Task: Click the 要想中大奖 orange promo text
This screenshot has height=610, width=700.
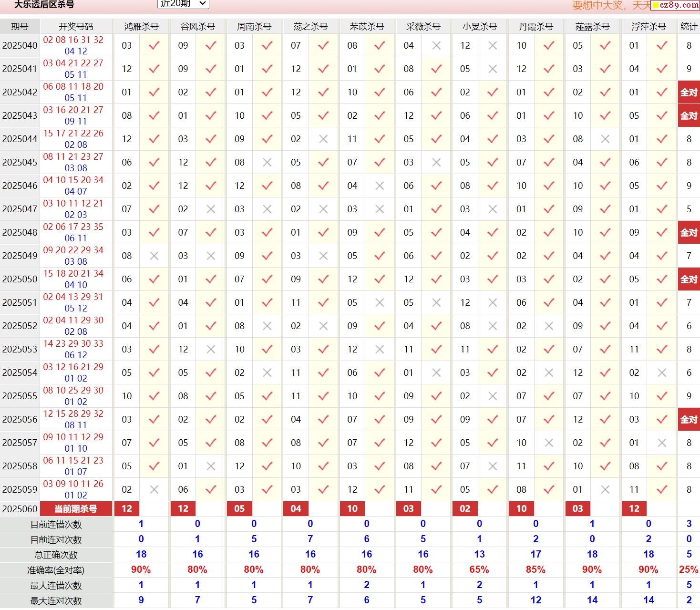Action: click(x=611, y=5)
